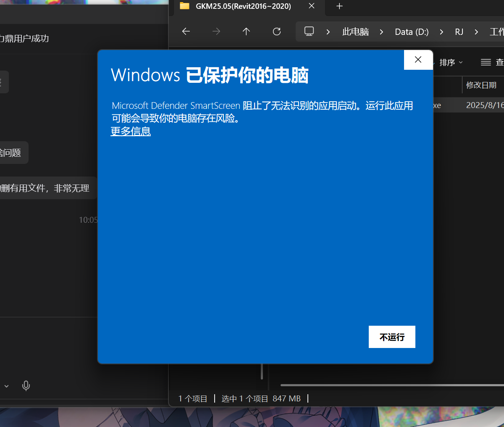Select 此电脑 in the address breadcrumb
The height and width of the screenshot is (427, 504).
[355, 32]
